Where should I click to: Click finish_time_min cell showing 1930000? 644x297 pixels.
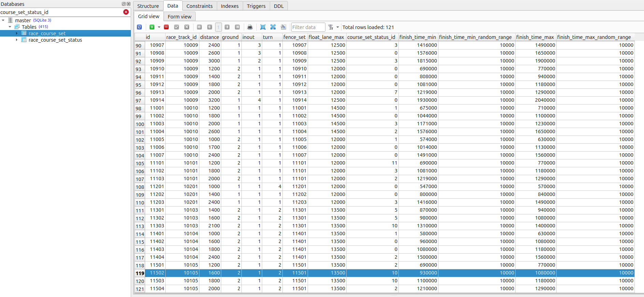(418, 100)
